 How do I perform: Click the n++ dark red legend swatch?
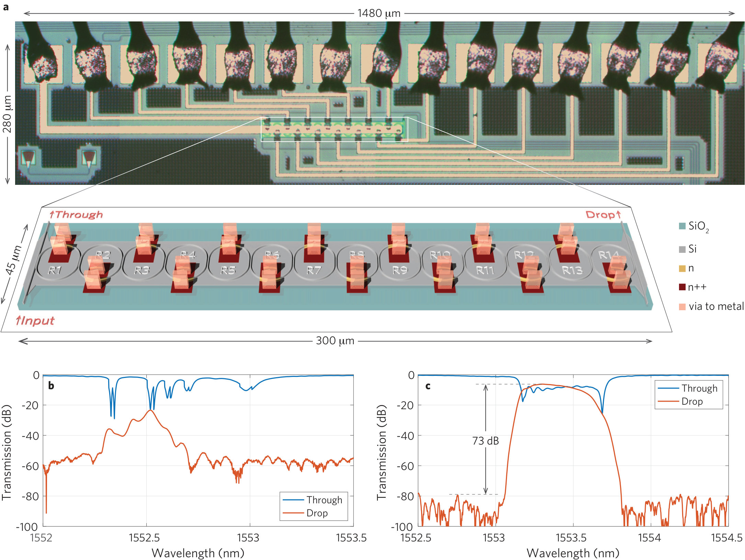click(682, 287)
